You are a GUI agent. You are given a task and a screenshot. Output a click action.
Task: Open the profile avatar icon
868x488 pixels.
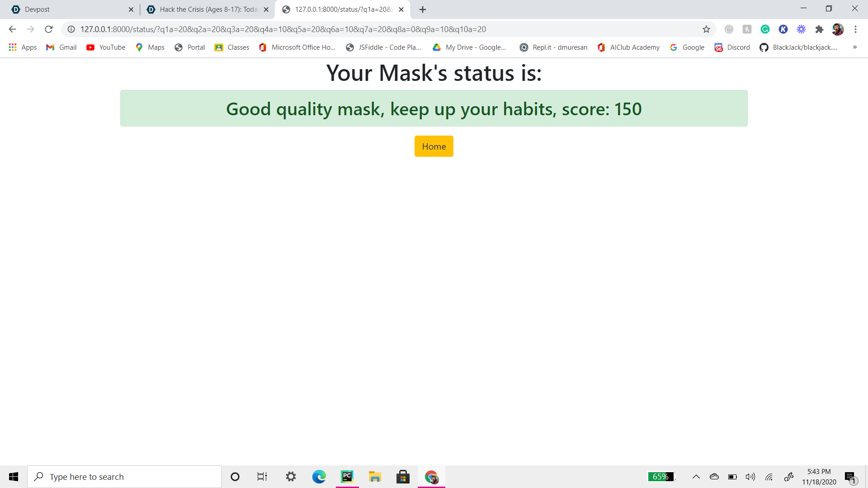click(837, 29)
